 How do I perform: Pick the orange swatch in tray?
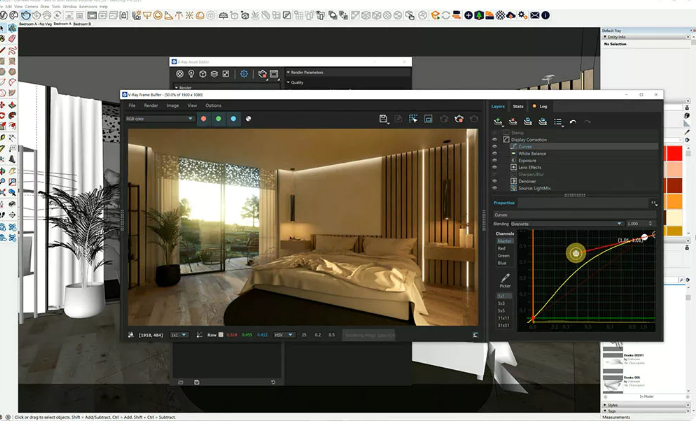(674, 201)
